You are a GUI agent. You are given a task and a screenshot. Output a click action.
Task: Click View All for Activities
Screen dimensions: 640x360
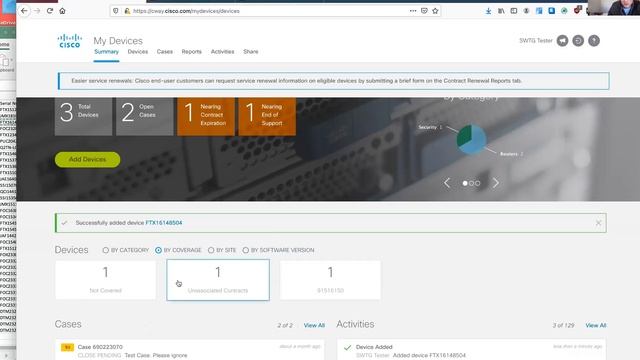[596, 325]
